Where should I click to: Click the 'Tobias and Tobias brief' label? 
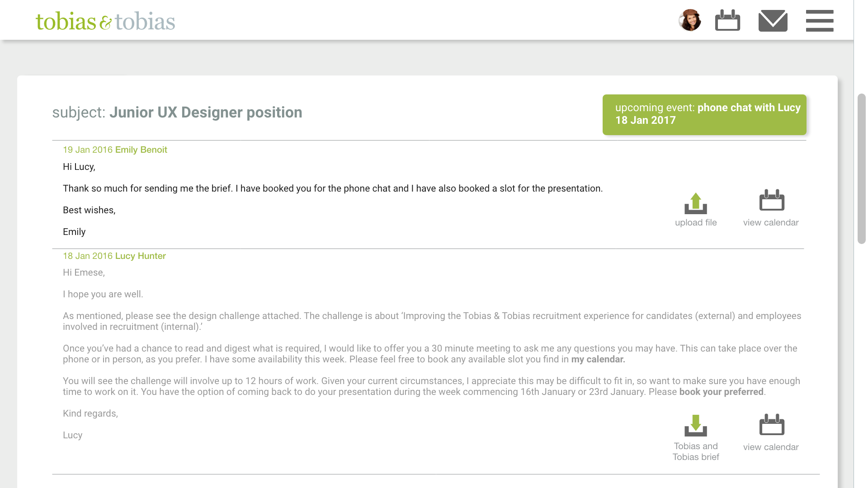click(x=695, y=451)
